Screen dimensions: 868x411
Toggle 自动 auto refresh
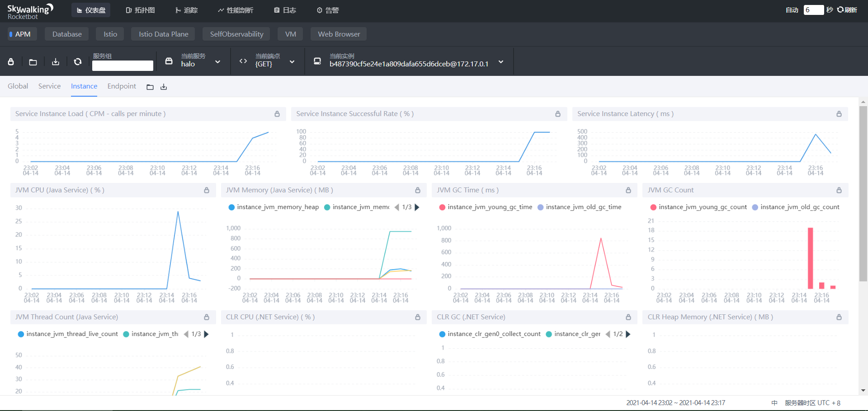[792, 10]
